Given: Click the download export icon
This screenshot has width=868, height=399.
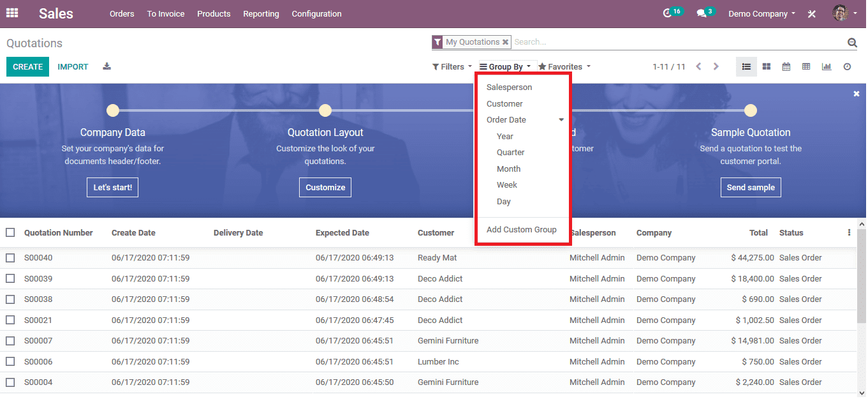Looking at the screenshot, I should (107, 66).
